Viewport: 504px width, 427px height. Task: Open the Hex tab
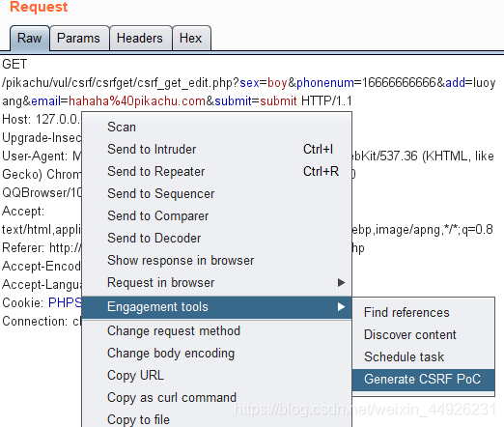[191, 38]
